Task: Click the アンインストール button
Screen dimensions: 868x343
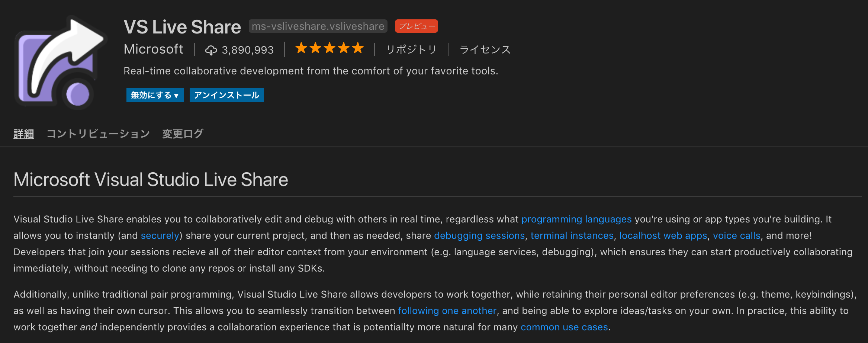Action: [x=226, y=95]
